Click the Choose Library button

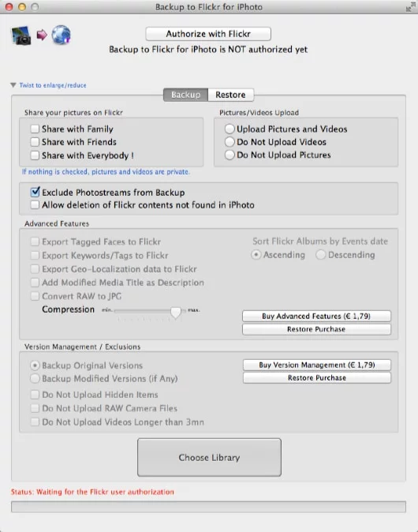pos(209,457)
